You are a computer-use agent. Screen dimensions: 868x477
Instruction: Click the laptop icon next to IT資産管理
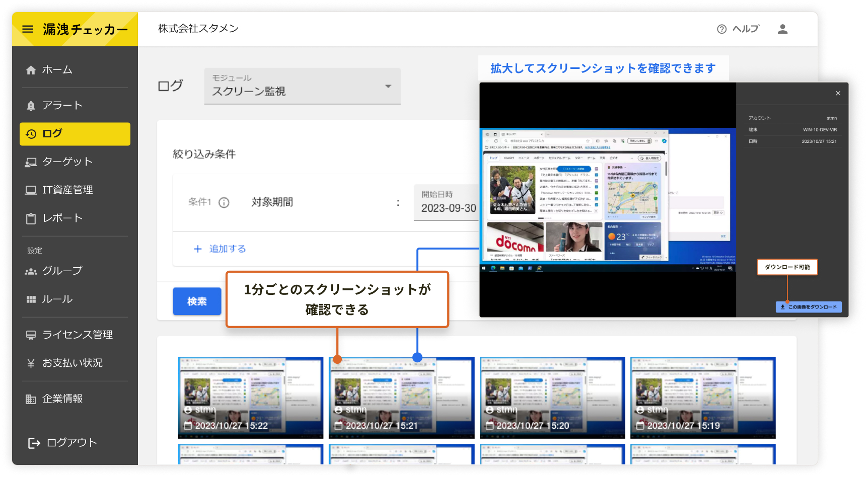(31, 190)
